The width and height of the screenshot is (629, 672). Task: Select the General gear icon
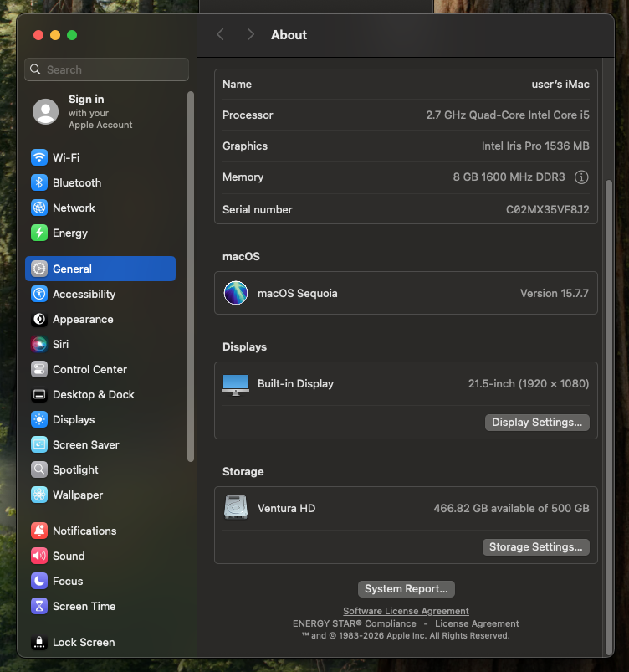(x=39, y=269)
